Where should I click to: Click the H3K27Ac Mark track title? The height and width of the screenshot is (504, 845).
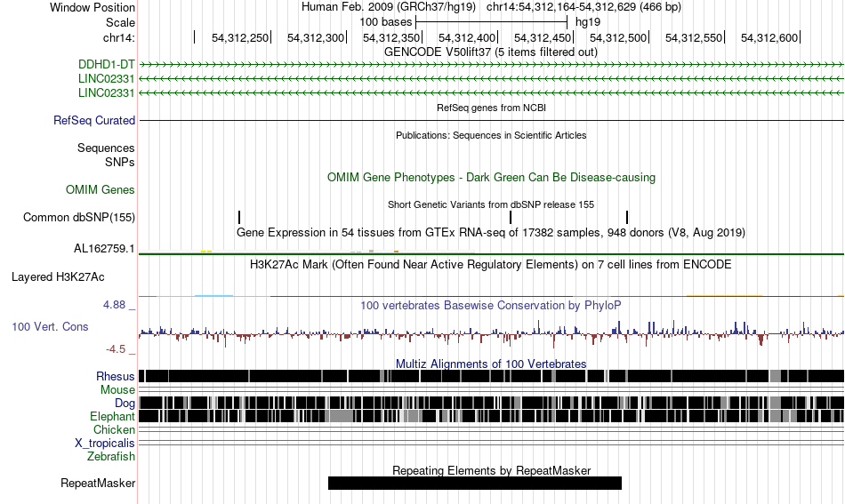(491, 264)
